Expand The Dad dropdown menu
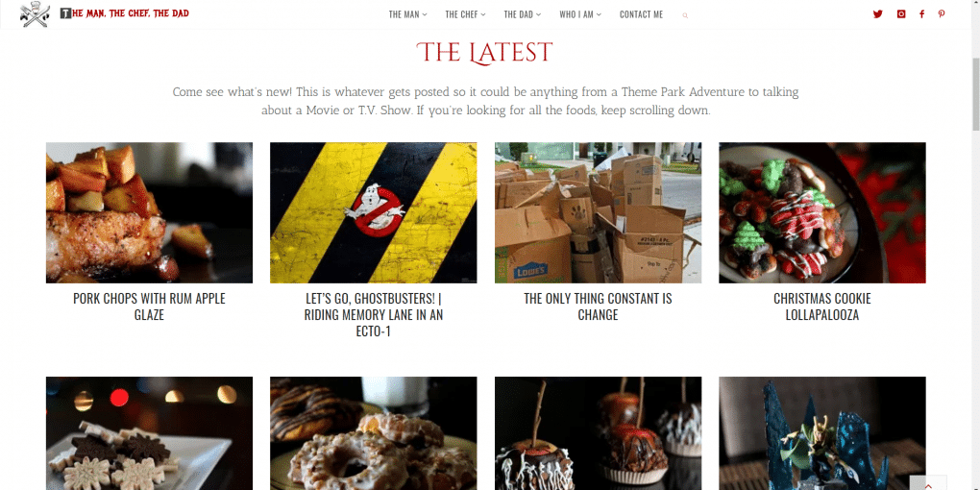 (523, 14)
